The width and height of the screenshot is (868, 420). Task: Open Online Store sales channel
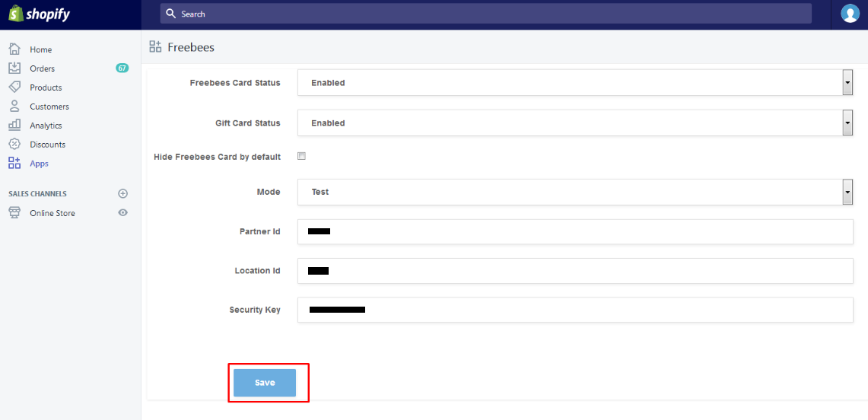[x=52, y=213]
